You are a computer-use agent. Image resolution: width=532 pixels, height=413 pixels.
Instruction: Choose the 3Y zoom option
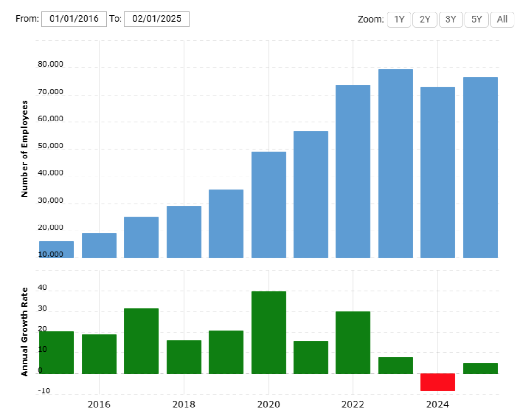(x=450, y=19)
